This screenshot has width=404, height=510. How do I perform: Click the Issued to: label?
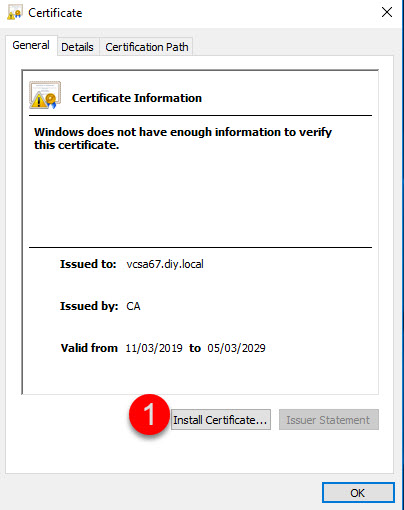tap(88, 264)
